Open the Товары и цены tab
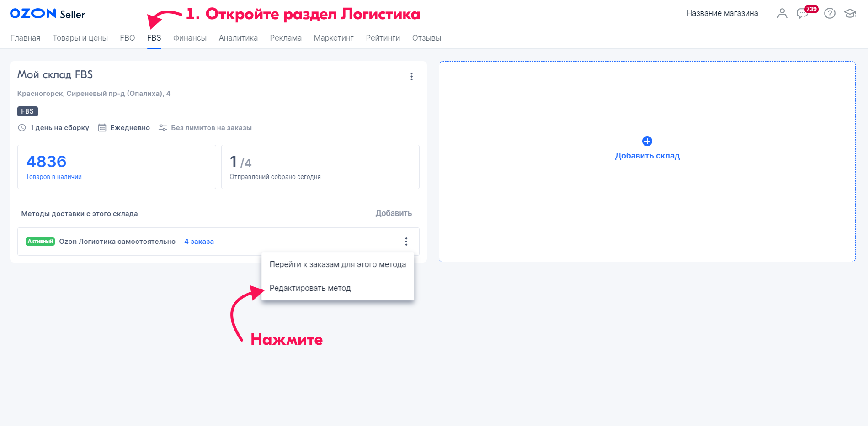This screenshot has width=868, height=426. point(80,38)
